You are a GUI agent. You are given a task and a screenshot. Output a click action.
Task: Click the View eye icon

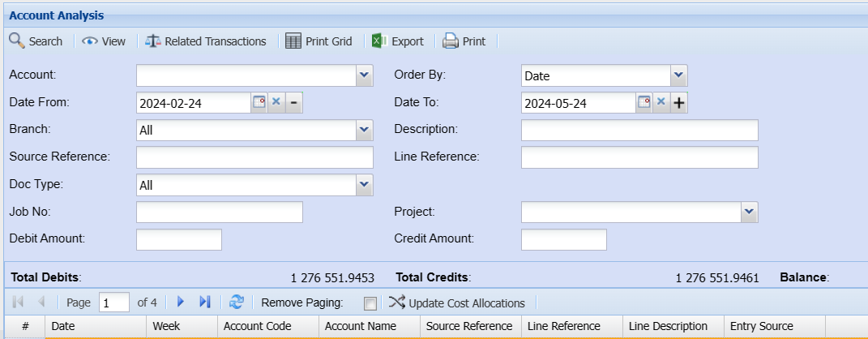(x=90, y=41)
